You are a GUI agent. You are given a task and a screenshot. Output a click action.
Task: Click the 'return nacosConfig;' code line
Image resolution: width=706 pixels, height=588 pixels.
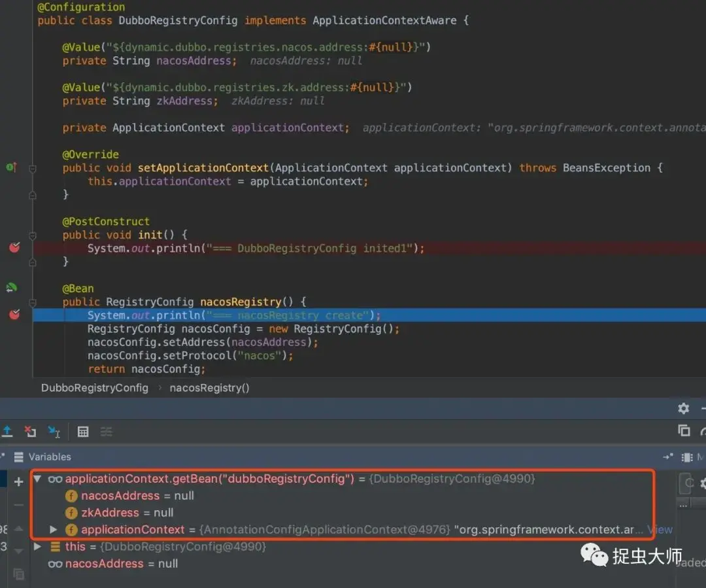point(146,369)
